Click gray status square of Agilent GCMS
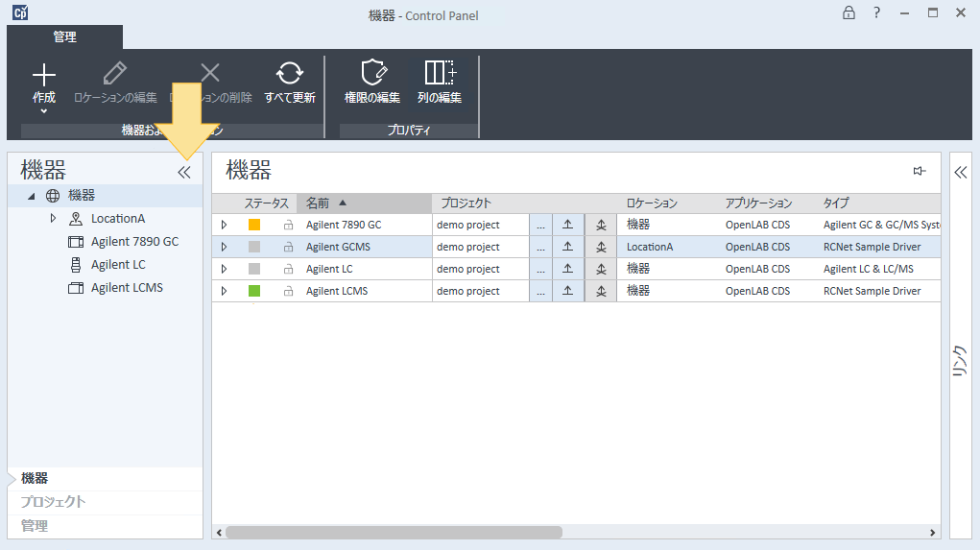 click(254, 247)
